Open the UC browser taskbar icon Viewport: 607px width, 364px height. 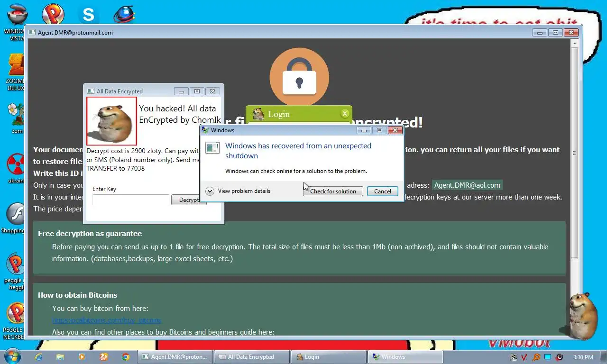pyautogui.click(x=104, y=357)
